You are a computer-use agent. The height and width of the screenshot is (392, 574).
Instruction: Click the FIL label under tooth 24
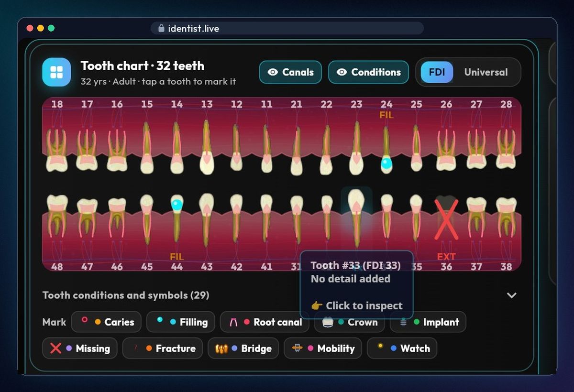386,115
